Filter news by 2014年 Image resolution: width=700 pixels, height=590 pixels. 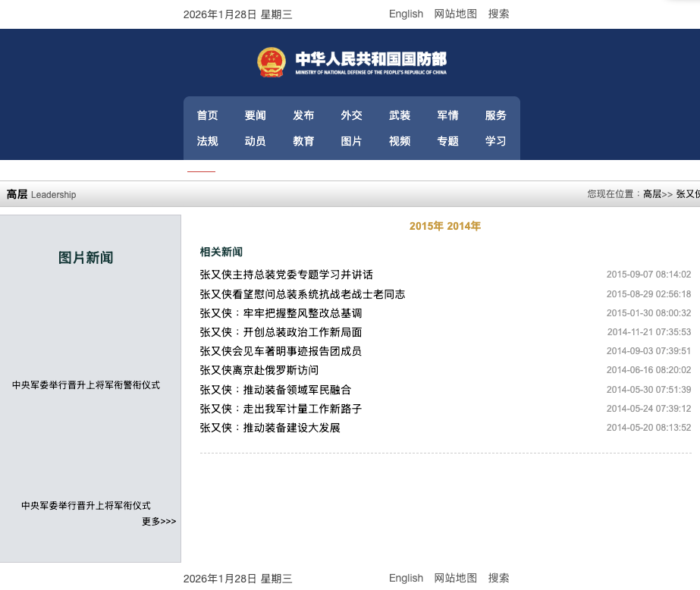click(464, 226)
